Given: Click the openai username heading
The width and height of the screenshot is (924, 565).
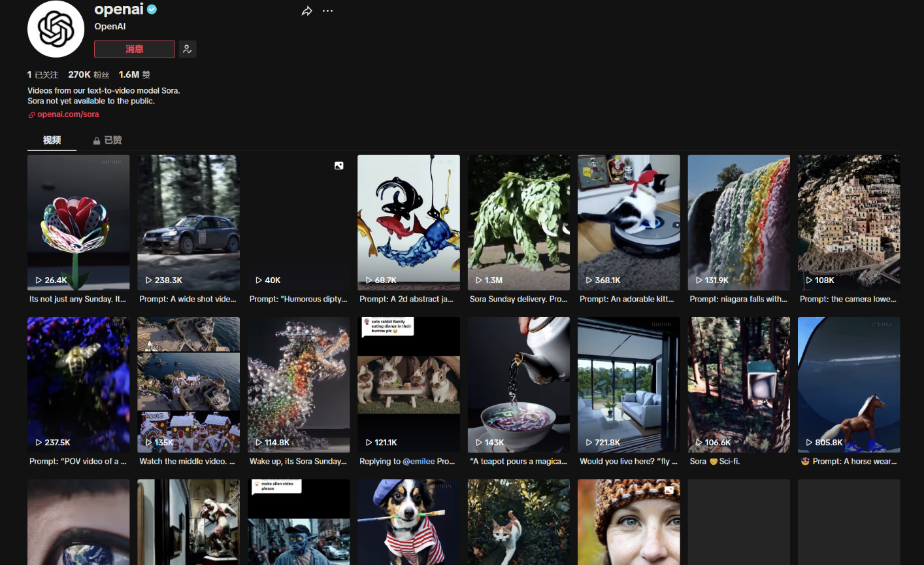Looking at the screenshot, I should tap(119, 9).
